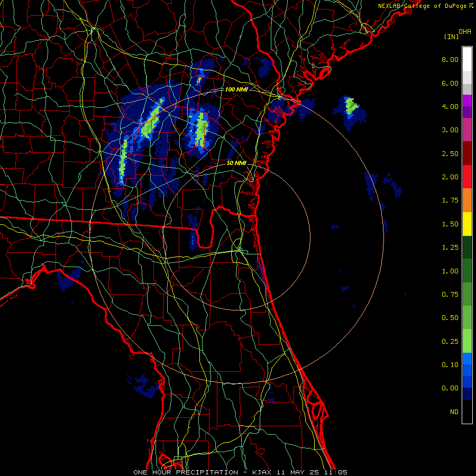Pick the bright red swatch beside 2.00
Image resolution: width=476 pixels, height=476 pixels.
click(x=467, y=177)
